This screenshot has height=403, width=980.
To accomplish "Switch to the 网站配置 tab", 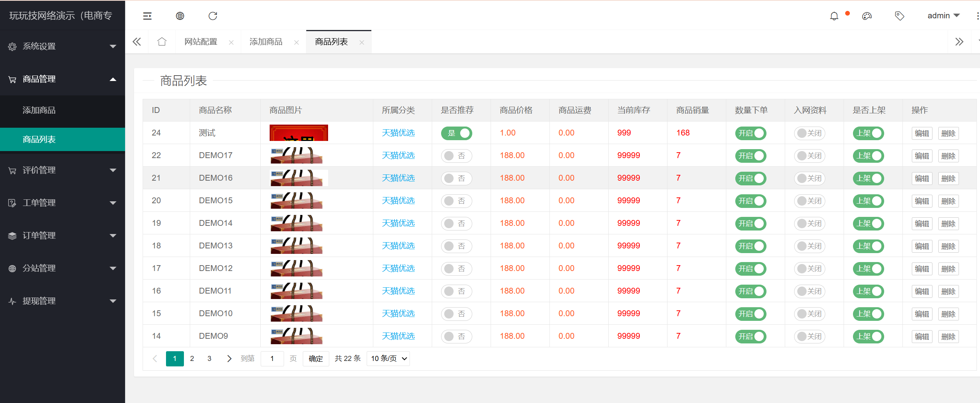I will click(201, 42).
